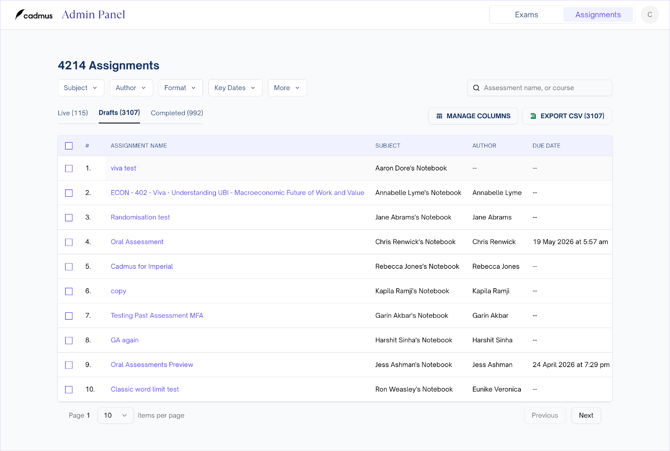
Task: Open the user avatar menu
Action: pos(650,15)
